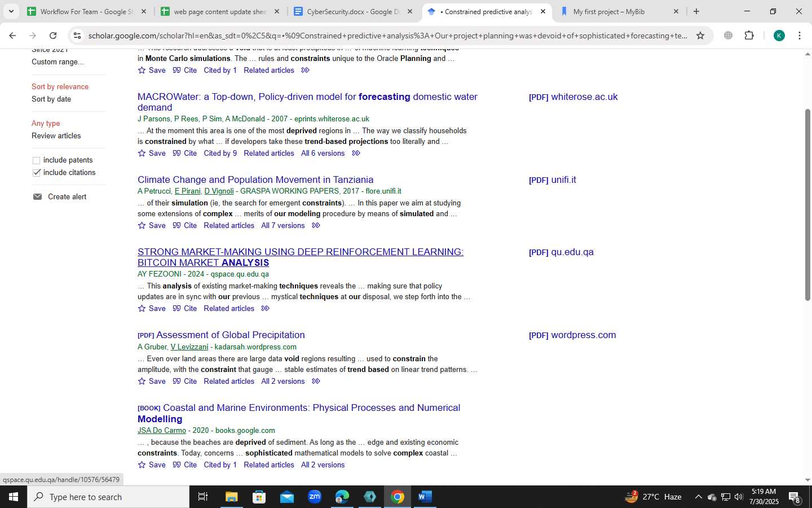Switch to the CyberSecurity.docx tab
812x508 pixels.
353,11
